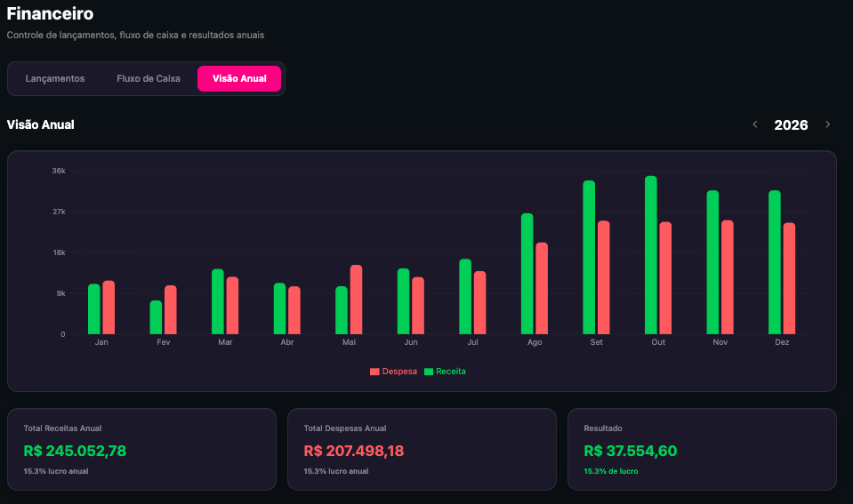Click the Ago month axis label
The height and width of the screenshot is (504, 853).
535,342
